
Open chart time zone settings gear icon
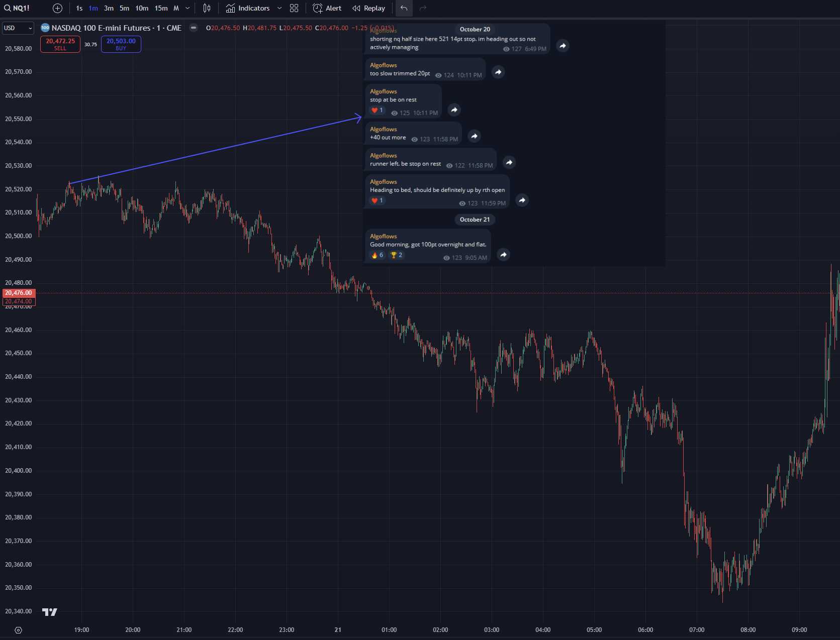[x=18, y=630]
